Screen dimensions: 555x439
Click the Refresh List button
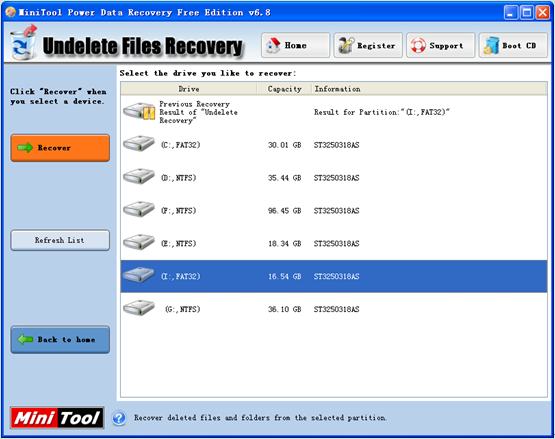(60, 240)
